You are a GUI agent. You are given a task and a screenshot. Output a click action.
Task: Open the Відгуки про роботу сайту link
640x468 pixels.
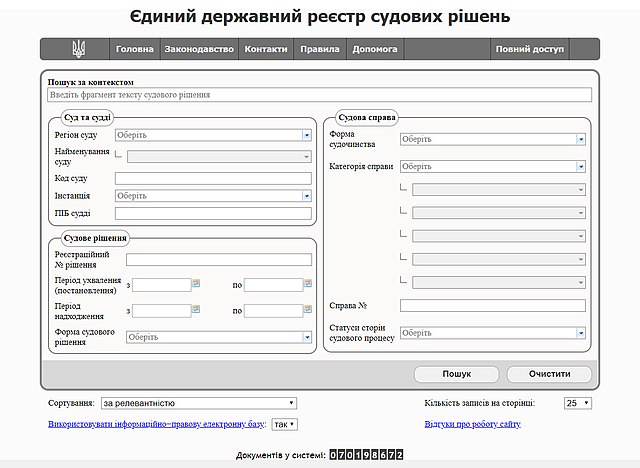(473, 424)
